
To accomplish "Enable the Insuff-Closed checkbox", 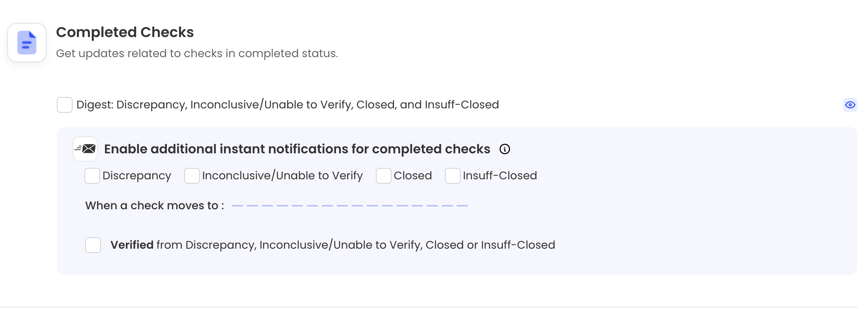I will point(452,176).
